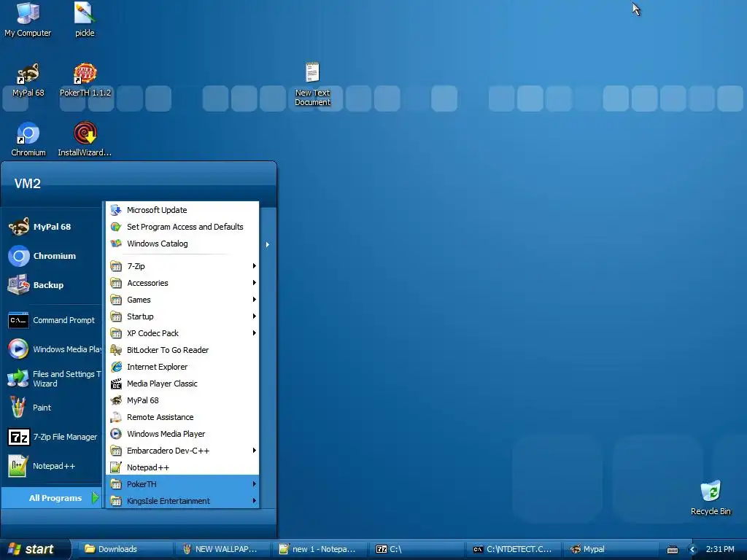Image resolution: width=747 pixels, height=560 pixels.
Task: Click Windows Media Player in All Programs list
Action: point(182,434)
